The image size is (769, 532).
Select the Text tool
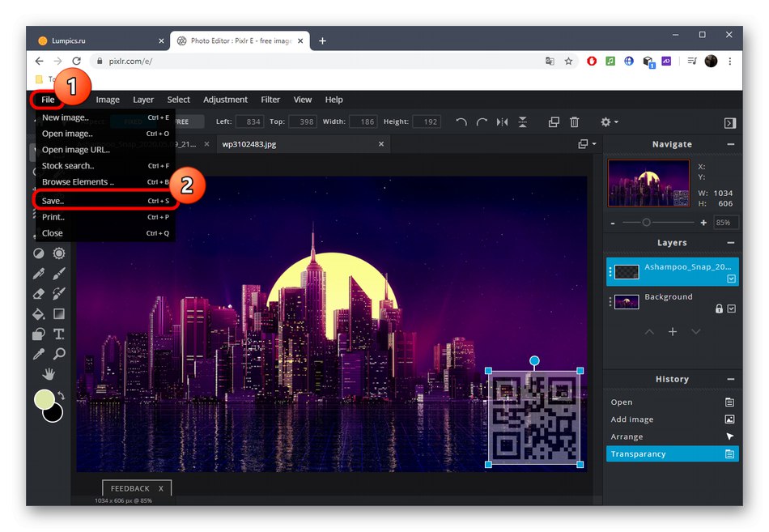point(59,334)
